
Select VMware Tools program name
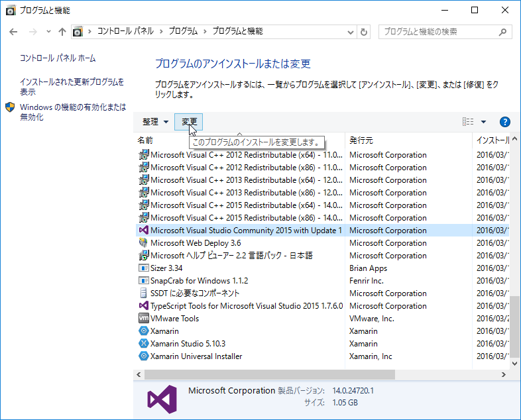coord(174,319)
